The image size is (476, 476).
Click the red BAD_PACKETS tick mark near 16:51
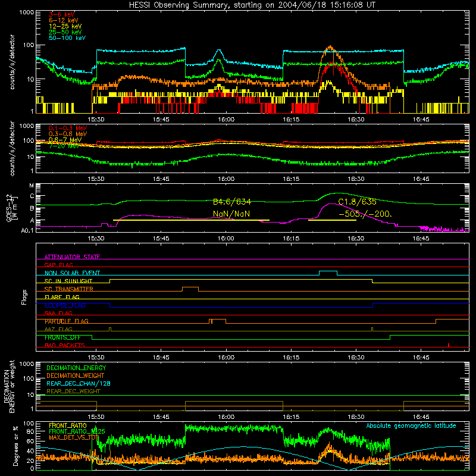pos(449,345)
